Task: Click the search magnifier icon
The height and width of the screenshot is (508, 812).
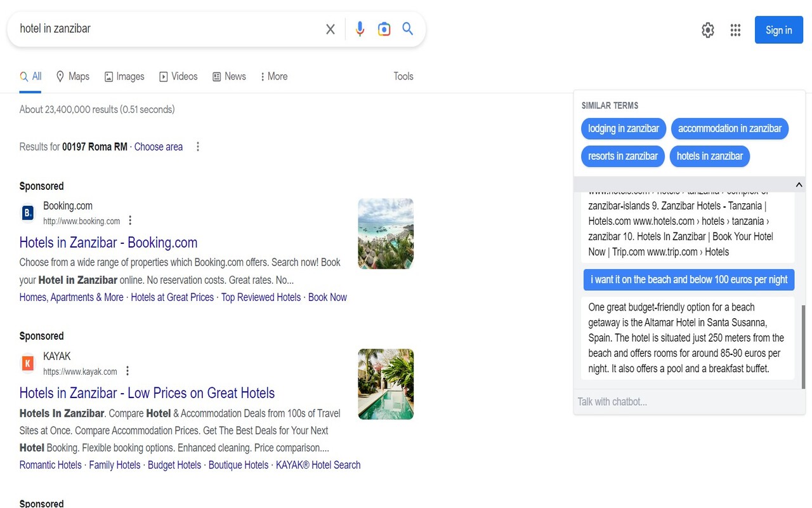Action: pos(407,29)
